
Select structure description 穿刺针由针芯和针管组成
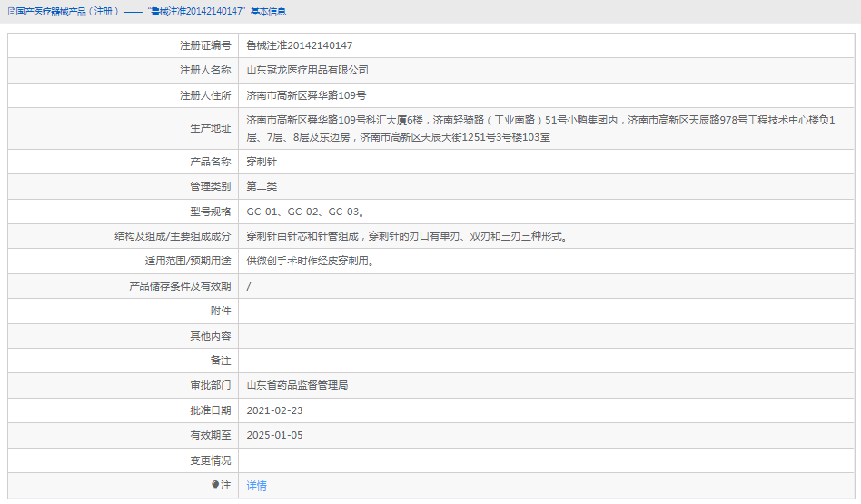tap(302, 237)
